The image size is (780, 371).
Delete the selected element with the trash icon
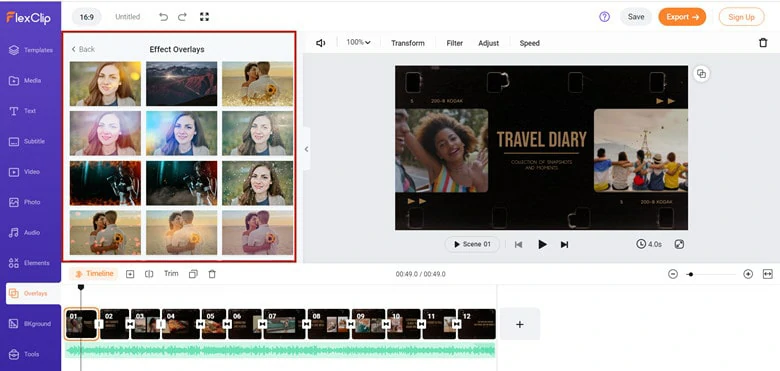pyautogui.click(x=763, y=43)
